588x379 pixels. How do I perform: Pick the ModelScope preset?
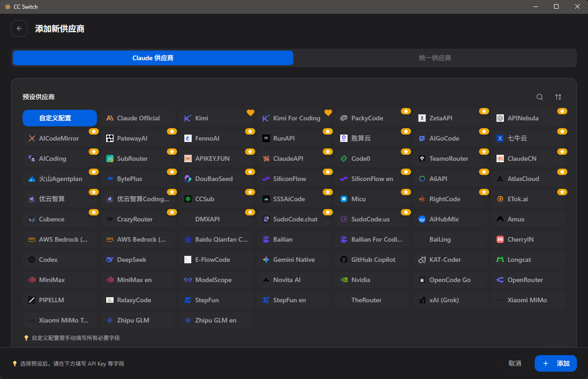[x=216, y=280]
